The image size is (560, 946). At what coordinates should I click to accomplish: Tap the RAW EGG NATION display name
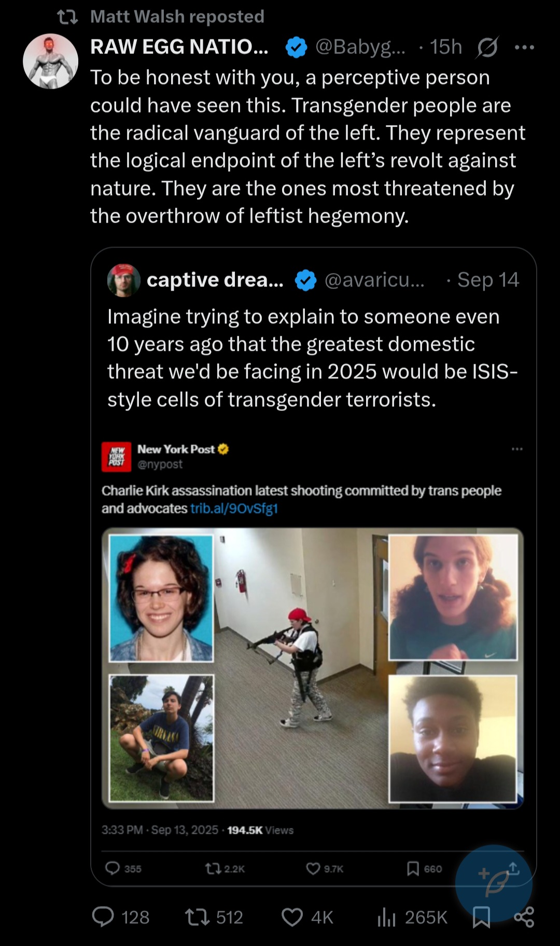pos(179,47)
